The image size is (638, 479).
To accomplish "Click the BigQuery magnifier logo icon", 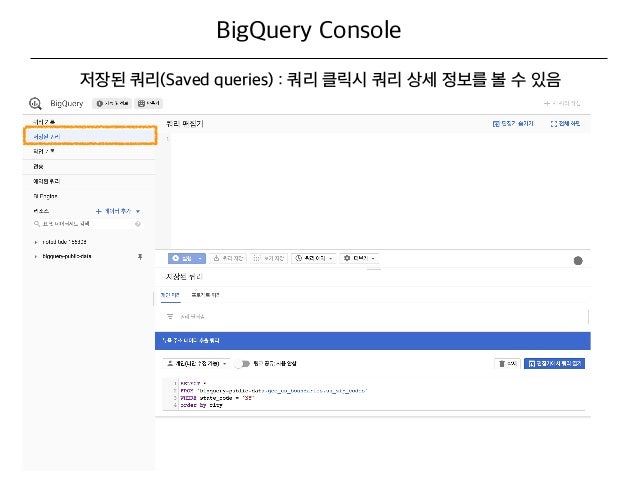I will pyautogui.click(x=35, y=103).
